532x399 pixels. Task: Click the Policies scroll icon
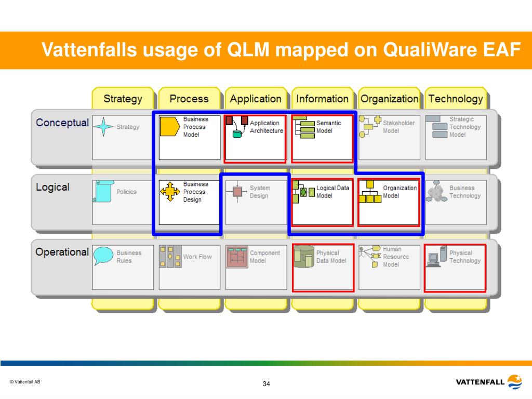(x=103, y=191)
